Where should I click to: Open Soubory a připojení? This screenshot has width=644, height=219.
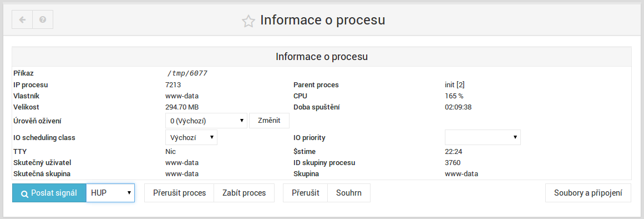[x=588, y=193]
